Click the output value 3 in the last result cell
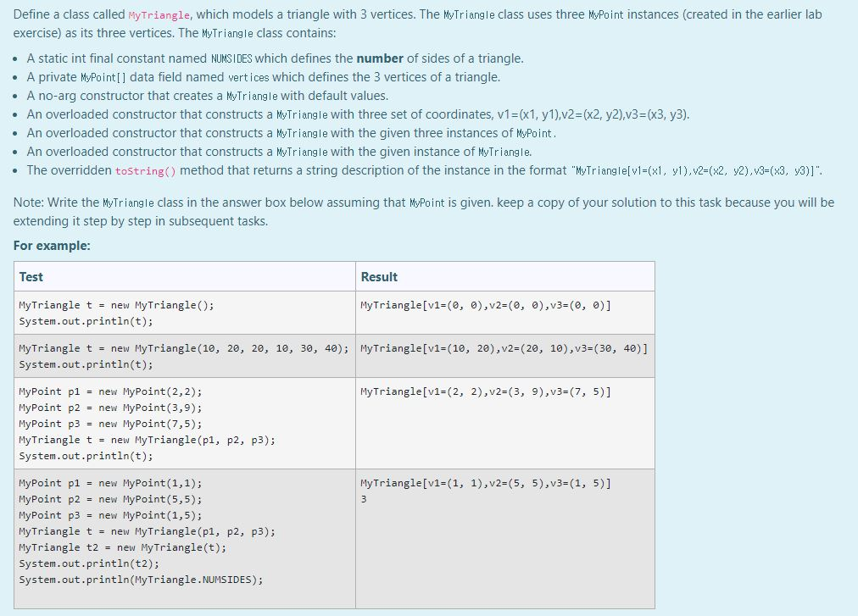858x616 pixels. [x=363, y=499]
